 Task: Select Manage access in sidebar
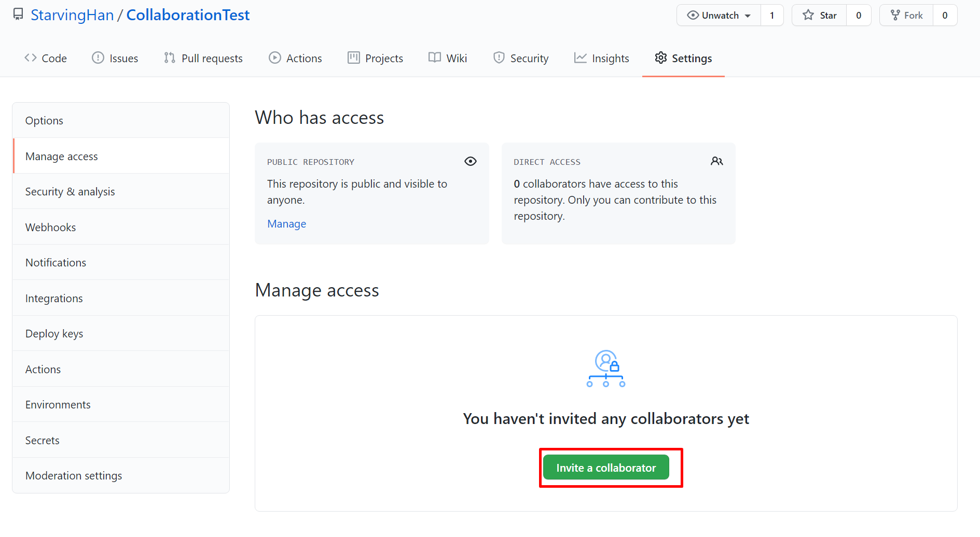tap(121, 156)
